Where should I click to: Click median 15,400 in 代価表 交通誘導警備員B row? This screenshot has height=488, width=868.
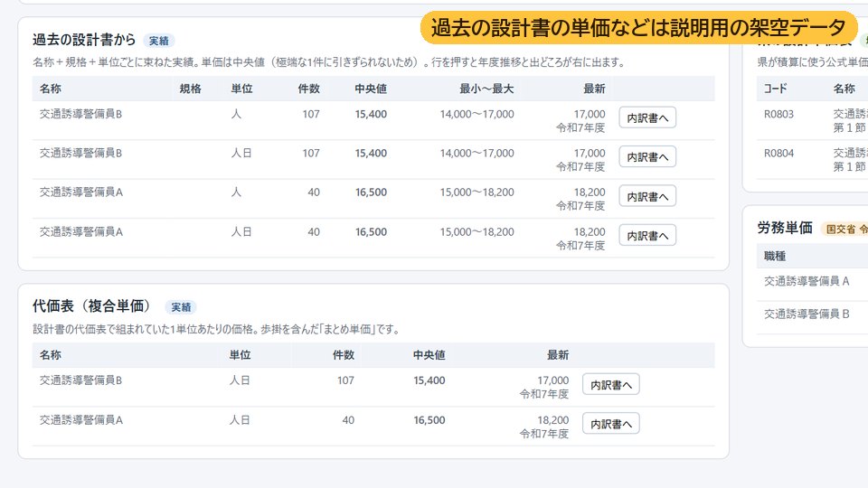[x=429, y=380]
